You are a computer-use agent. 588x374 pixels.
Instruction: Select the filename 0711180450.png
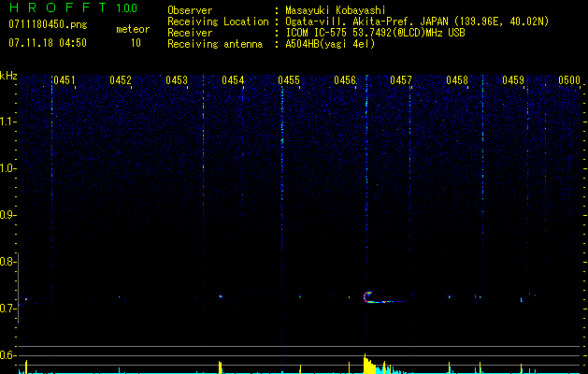pos(48,24)
